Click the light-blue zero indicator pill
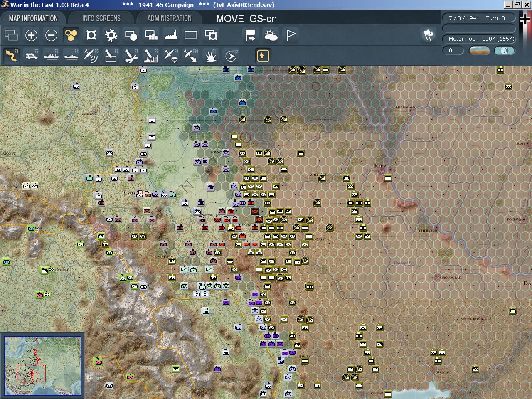532x399 pixels. click(505, 50)
